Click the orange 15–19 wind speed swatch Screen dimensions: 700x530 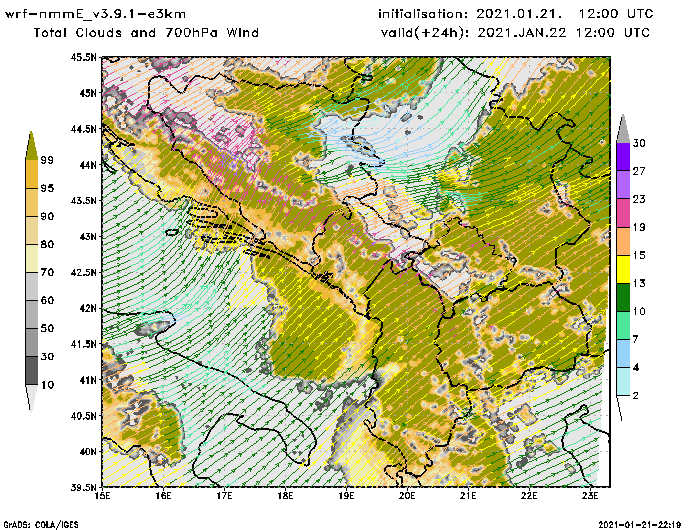pyautogui.click(x=623, y=241)
